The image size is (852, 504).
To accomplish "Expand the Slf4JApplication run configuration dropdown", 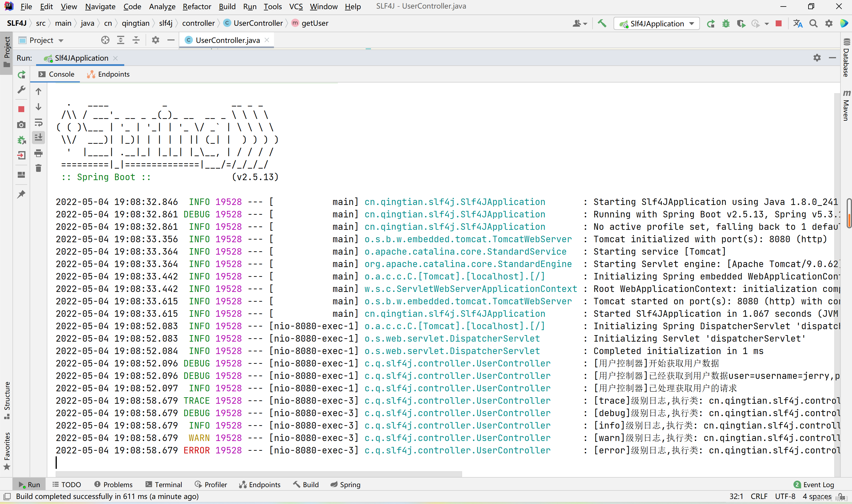I will [x=691, y=23].
